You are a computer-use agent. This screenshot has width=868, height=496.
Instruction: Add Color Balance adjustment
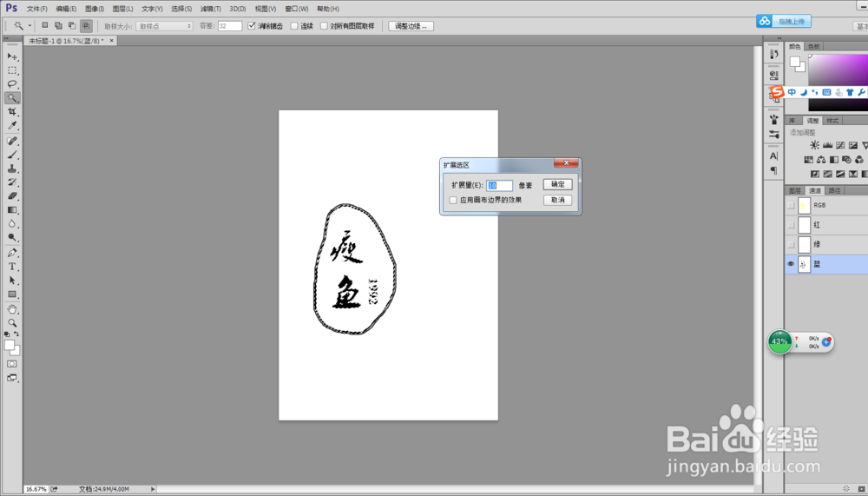point(821,160)
